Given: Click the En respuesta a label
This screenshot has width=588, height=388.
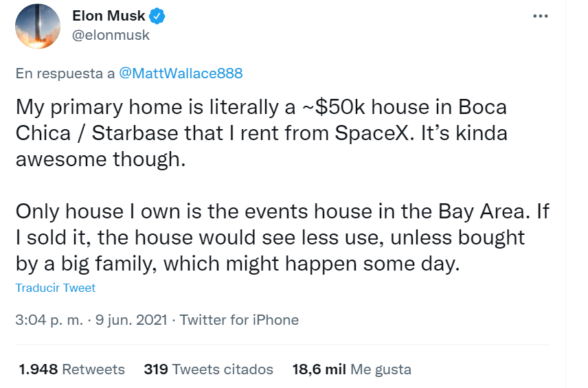Looking at the screenshot, I should point(65,73).
